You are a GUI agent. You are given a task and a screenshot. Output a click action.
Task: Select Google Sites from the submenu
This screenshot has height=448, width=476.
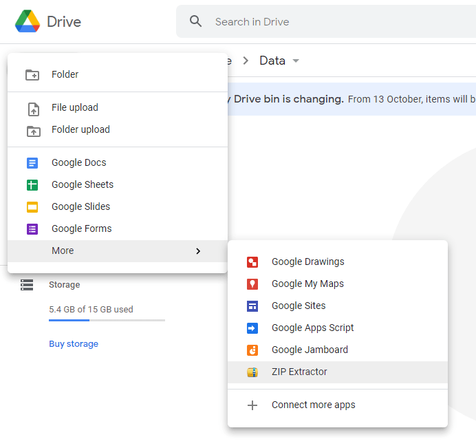pyautogui.click(x=338, y=306)
